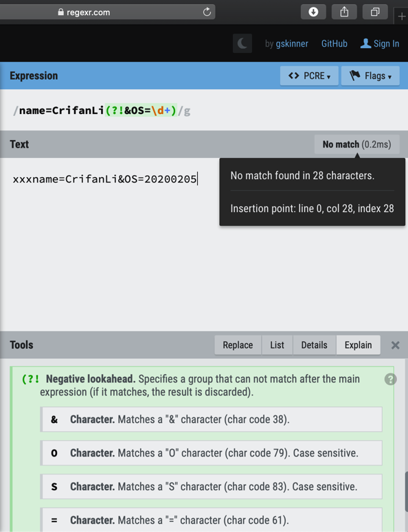Open the Flags dropdown
The width and height of the screenshot is (408, 532).
(x=370, y=76)
